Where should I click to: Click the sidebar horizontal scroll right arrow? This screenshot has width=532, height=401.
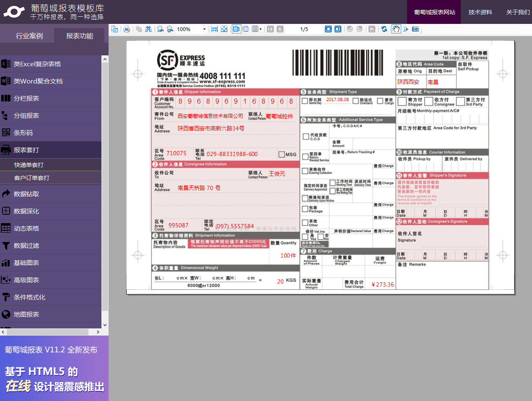click(x=98, y=332)
